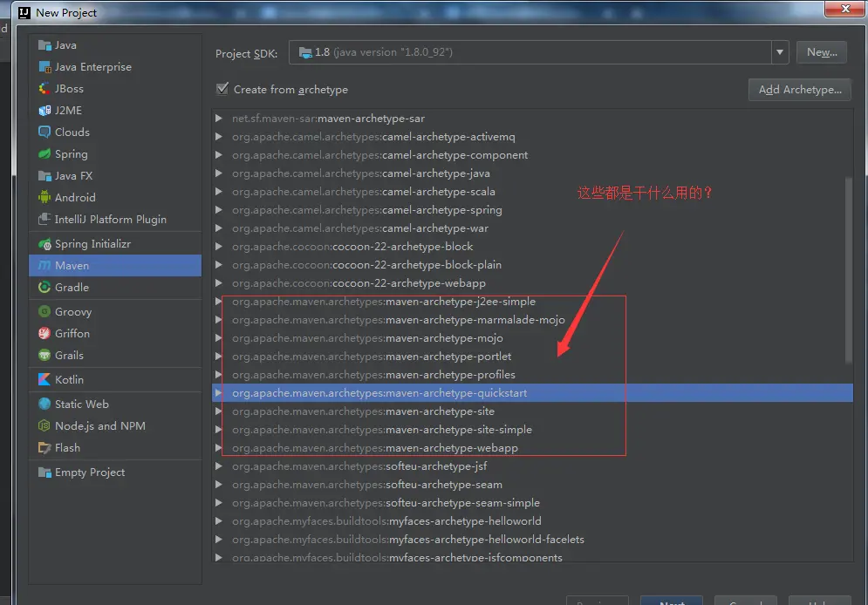868x605 pixels.
Task: Expand maven-archetype-webapp node
Action: pyautogui.click(x=219, y=448)
